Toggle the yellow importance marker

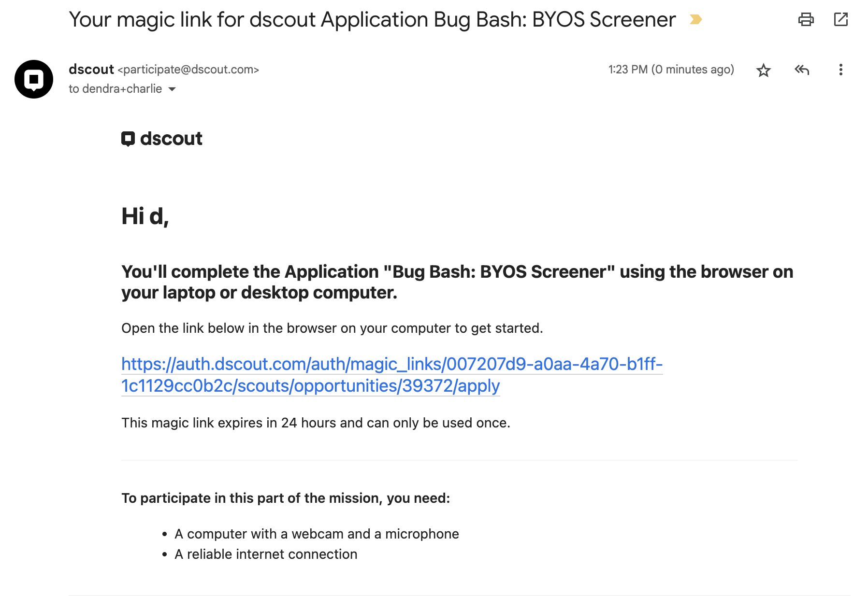(695, 20)
